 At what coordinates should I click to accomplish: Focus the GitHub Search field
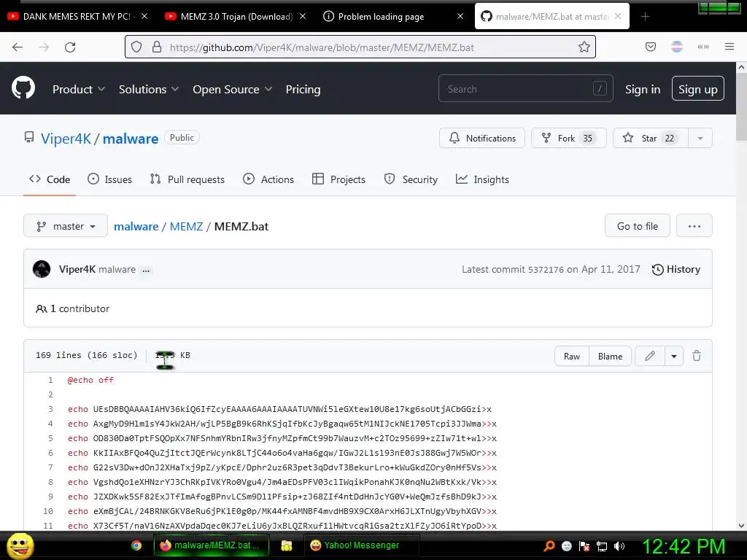(x=525, y=88)
